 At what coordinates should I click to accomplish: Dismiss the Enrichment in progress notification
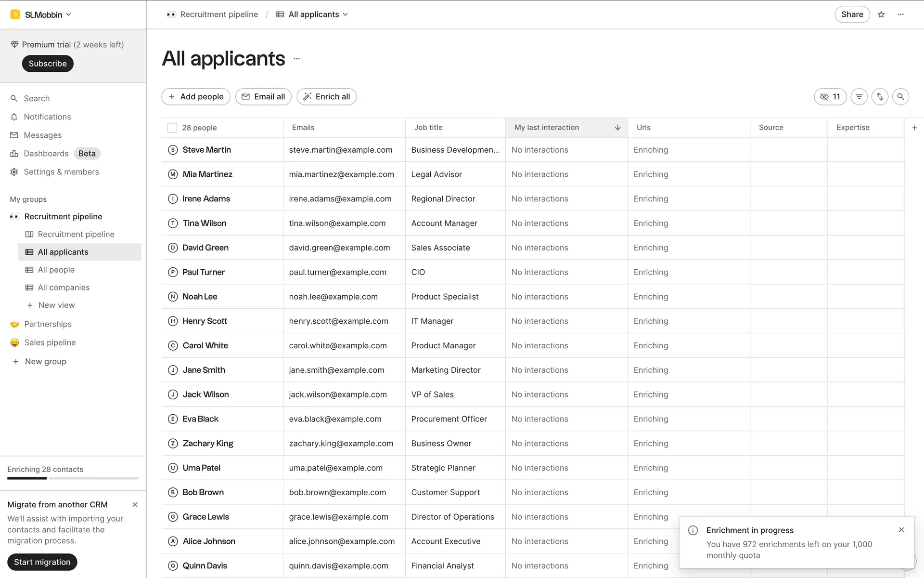click(x=901, y=530)
